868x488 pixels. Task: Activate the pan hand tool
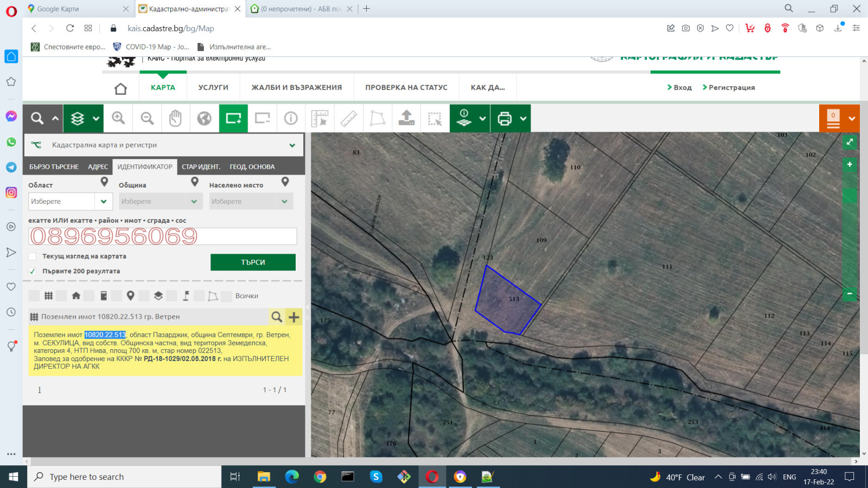coord(175,118)
